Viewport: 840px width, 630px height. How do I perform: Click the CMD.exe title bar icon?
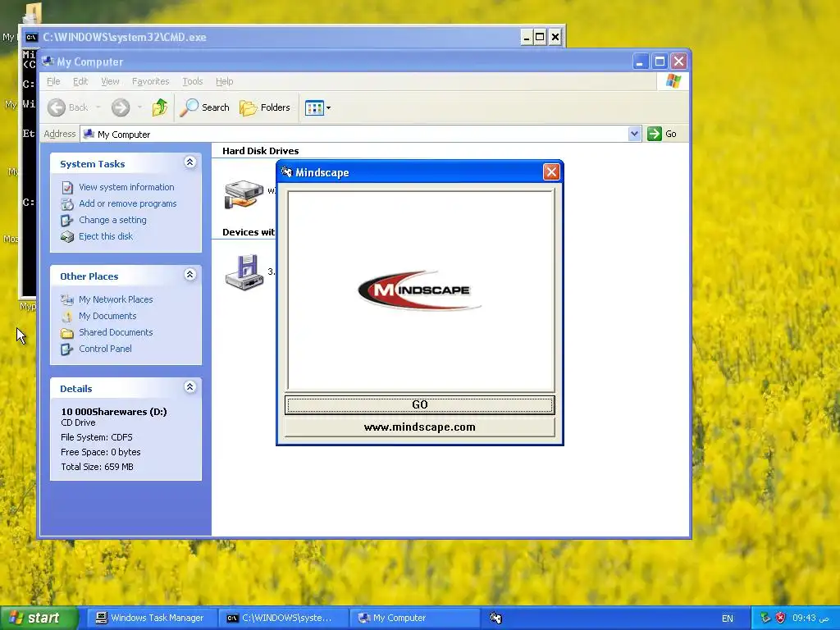pyautogui.click(x=32, y=37)
